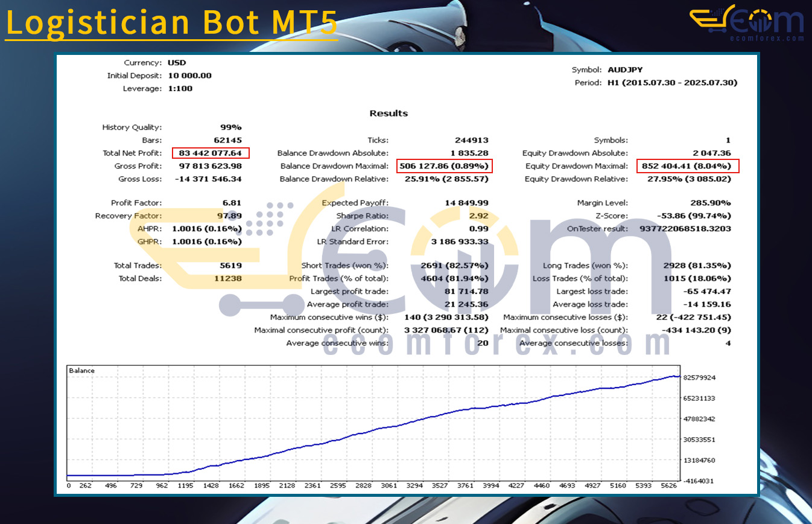Click Equity Drawdown Relative value 27.95% (3 085.02)

click(689, 179)
